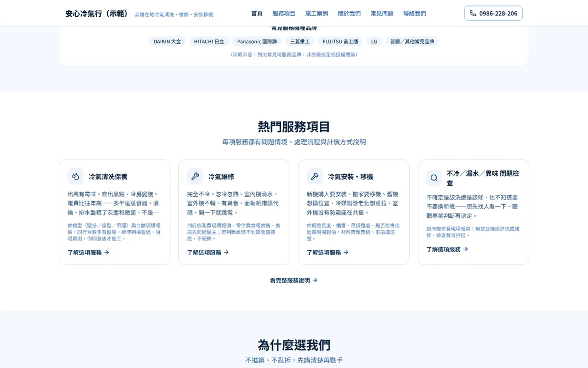Click subtitle 不推銷、不亂拆，先講清楚再動手
Image resolution: width=588 pixels, height=368 pixels.
(x=294, y=360)
